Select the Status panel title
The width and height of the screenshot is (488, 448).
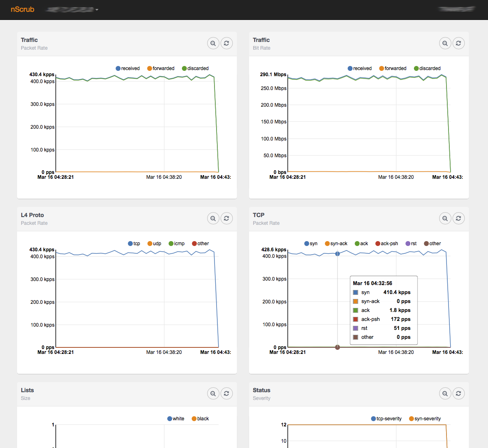click(x=261, y=390)
